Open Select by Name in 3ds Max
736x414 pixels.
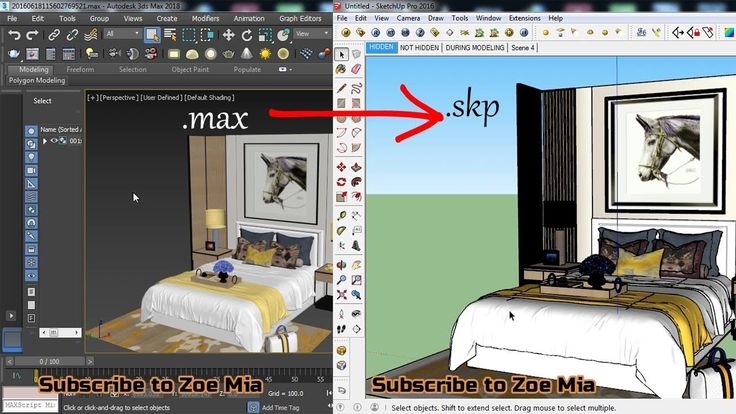click(x=170, y=35)
